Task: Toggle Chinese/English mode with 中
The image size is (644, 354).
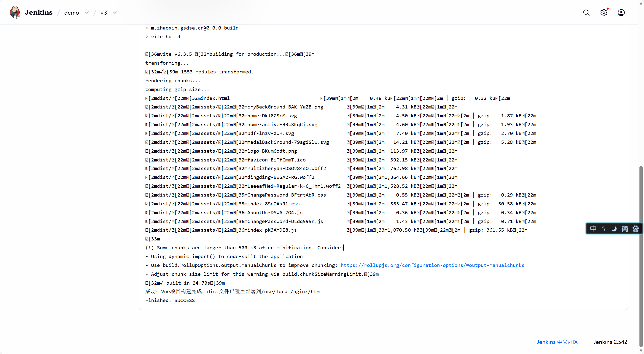Action: (x=593, y=229)
